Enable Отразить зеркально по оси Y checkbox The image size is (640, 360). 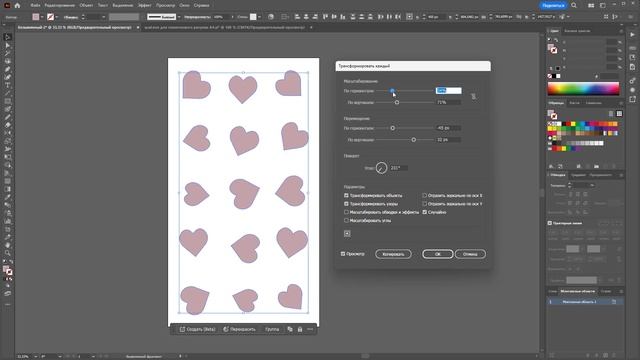click(424, 204)
